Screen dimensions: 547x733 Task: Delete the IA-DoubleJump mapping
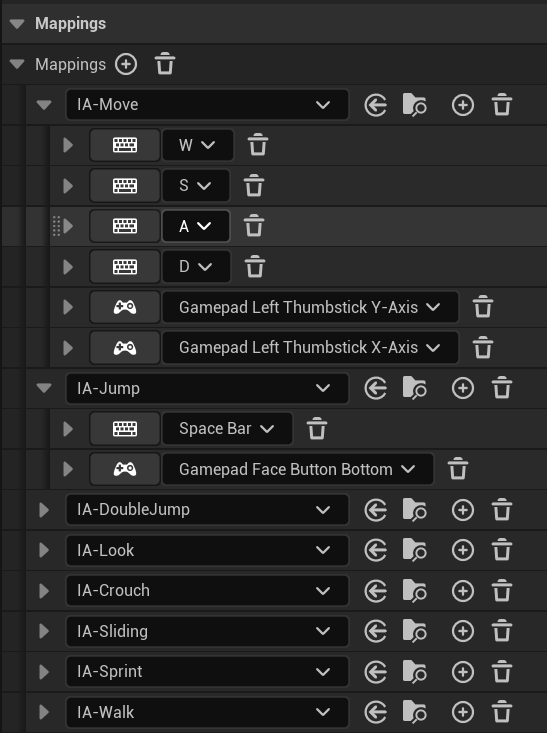pos(502,510)
